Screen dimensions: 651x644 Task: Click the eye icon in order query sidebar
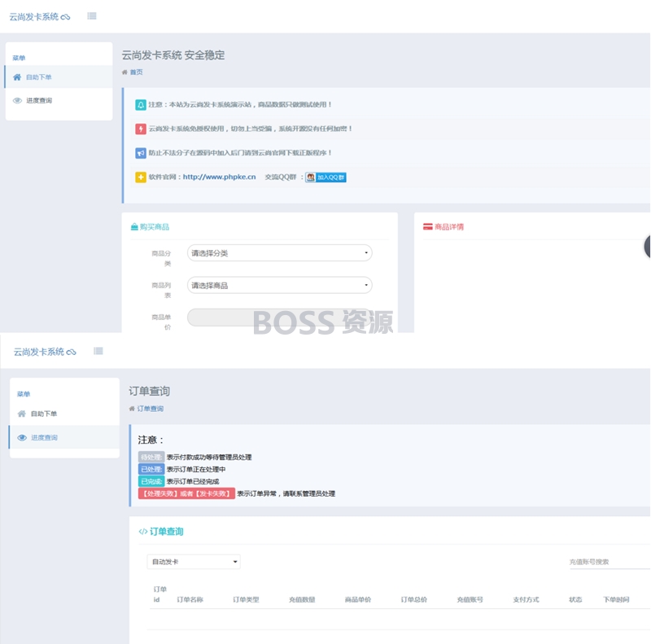[x=22, y=437]
